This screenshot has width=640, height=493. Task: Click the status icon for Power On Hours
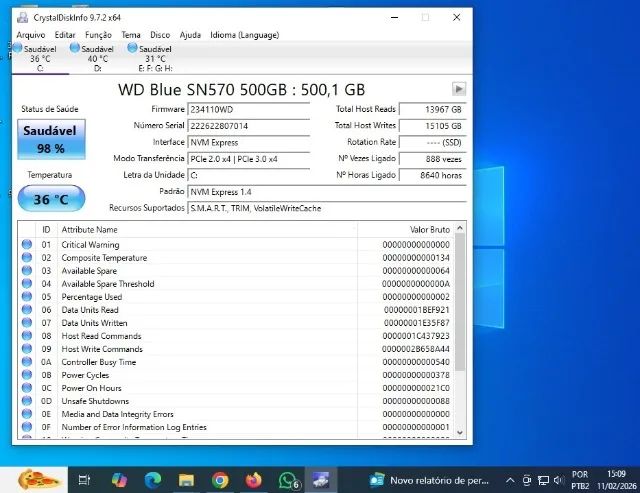tap(27, 388)
